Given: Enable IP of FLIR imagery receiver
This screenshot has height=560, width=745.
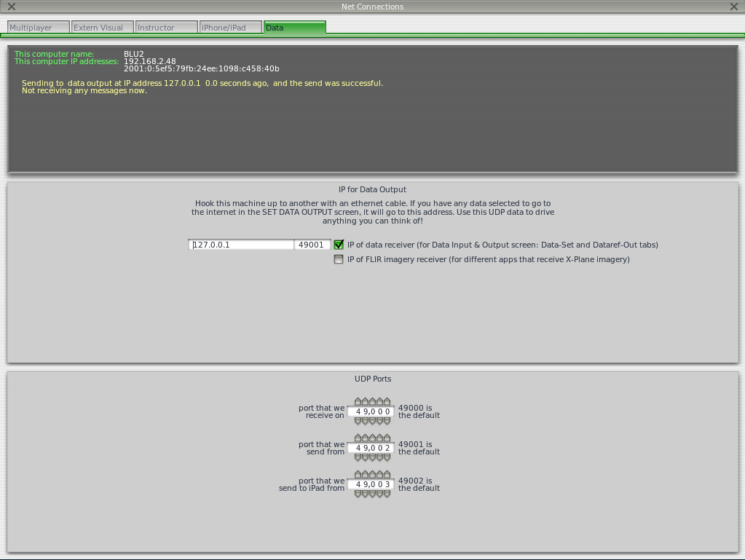Looking at the screenshot, I should [339, 259].
